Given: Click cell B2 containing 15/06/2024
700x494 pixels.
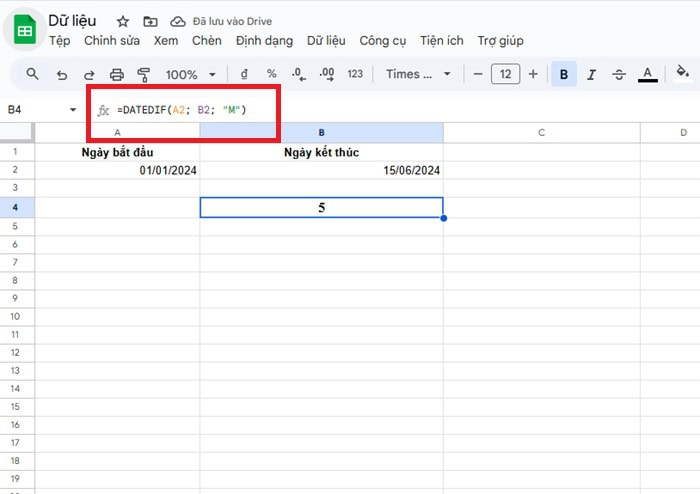Looking at the screenshot, I should (x=321, y=171).
